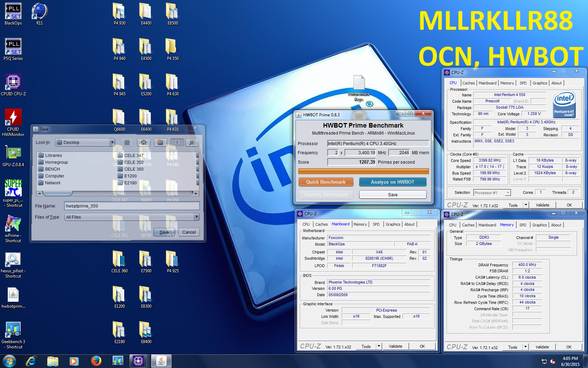Open the Processor #1 selection dropdown
The image size is (588, 368).
coord(492,193)
